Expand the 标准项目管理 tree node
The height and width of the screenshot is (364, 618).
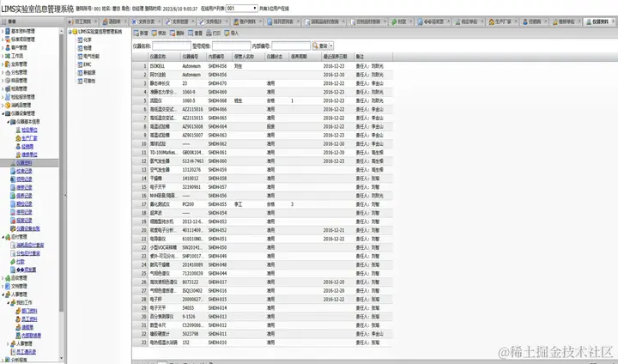[3, 39]
